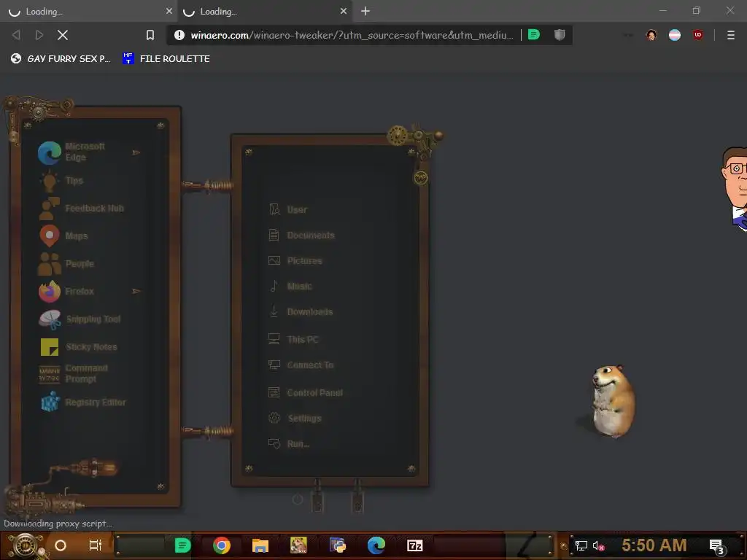Open the first bookmark bar item with the globe icon
Screen dimensions: 747x560
click(x=61, y=58)
